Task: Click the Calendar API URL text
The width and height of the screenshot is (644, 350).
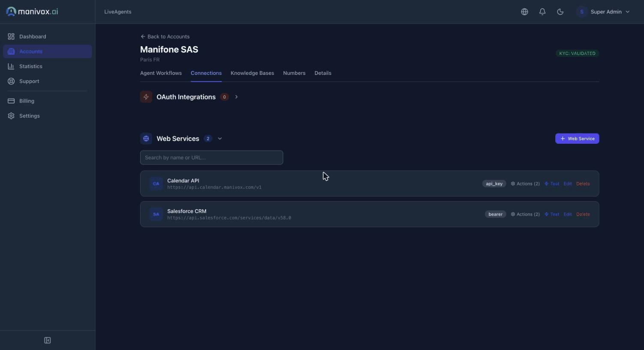Action: point(214,187)
